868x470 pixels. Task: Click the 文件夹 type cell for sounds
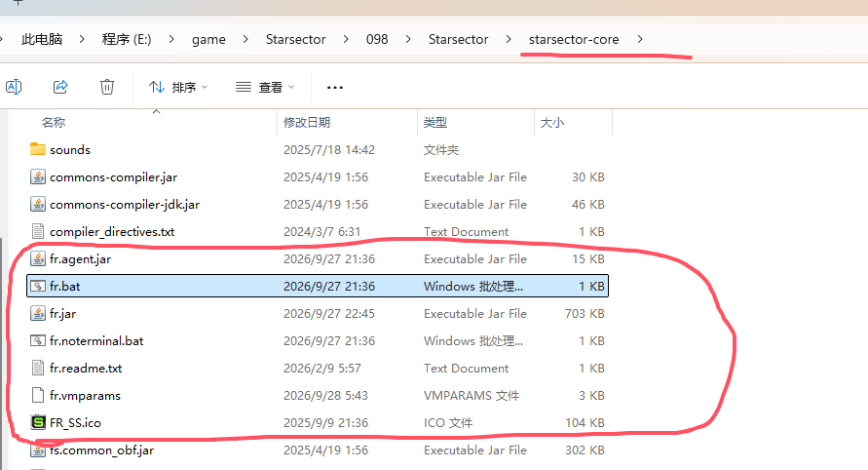441,149
